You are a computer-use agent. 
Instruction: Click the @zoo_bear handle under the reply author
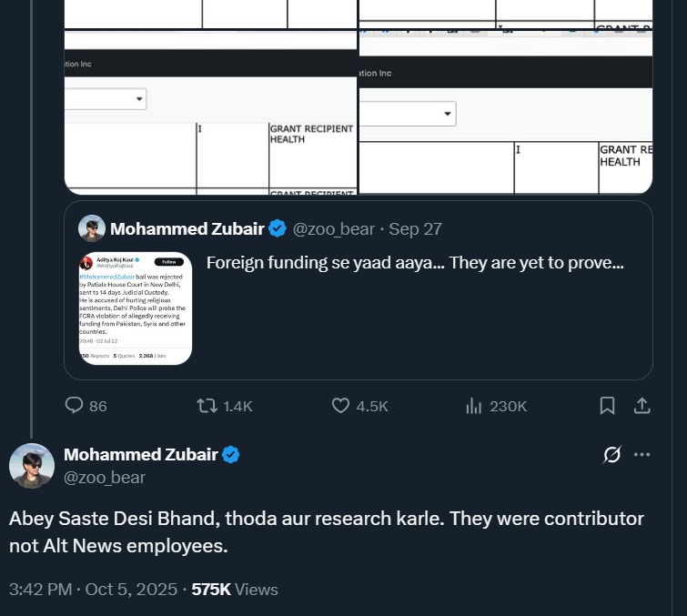(105, 478)
